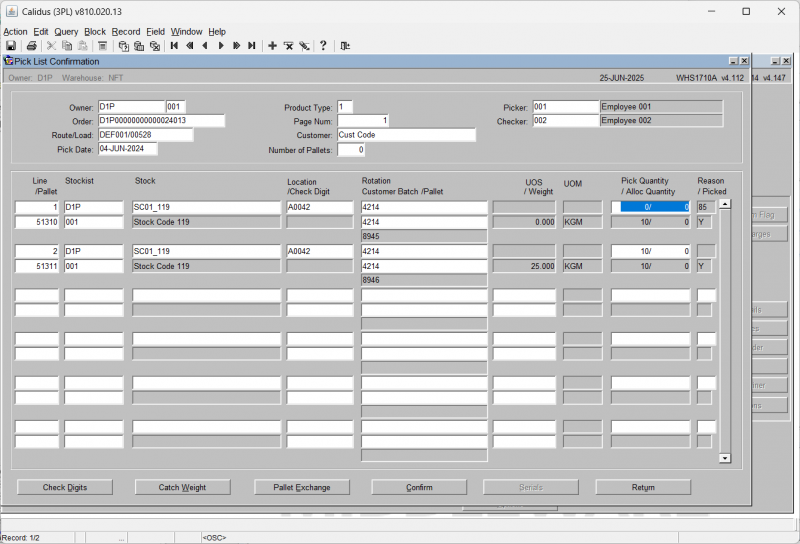Click the Help question mark icon

(x=323, y=46)
